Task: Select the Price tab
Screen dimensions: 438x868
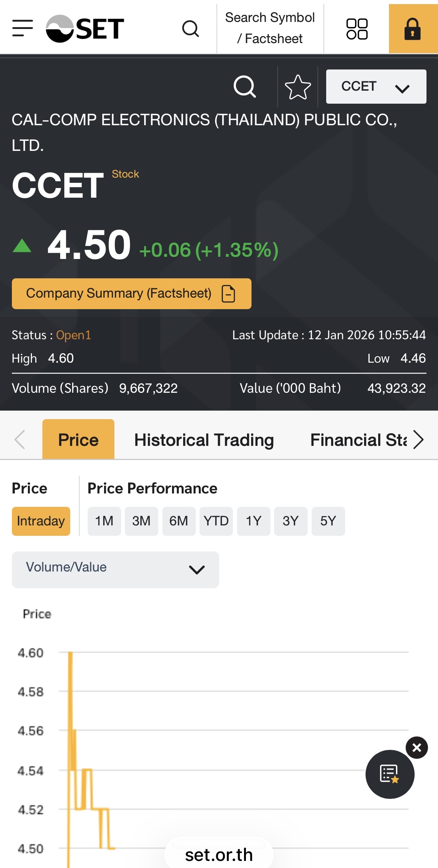Action: pyautogui.click(x=78, y=440)
